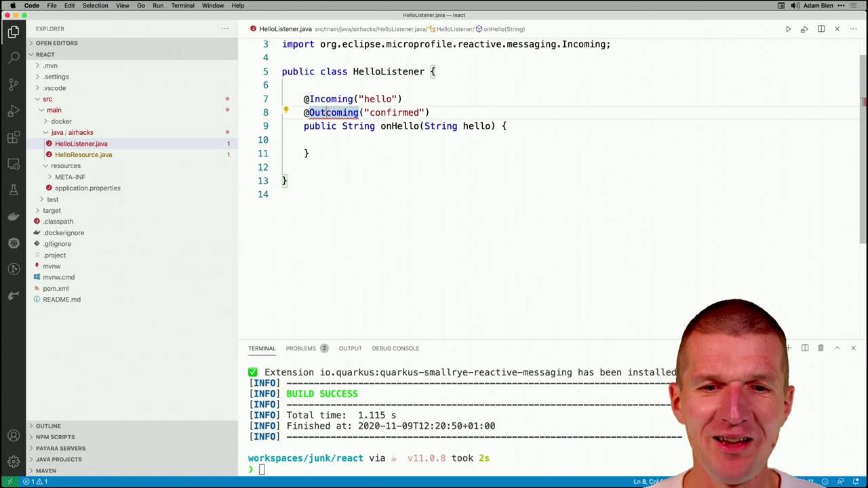This screenshot has width=868, height=488.
Task: Switch to the Debug Console tab
Action: pos(395,348)
